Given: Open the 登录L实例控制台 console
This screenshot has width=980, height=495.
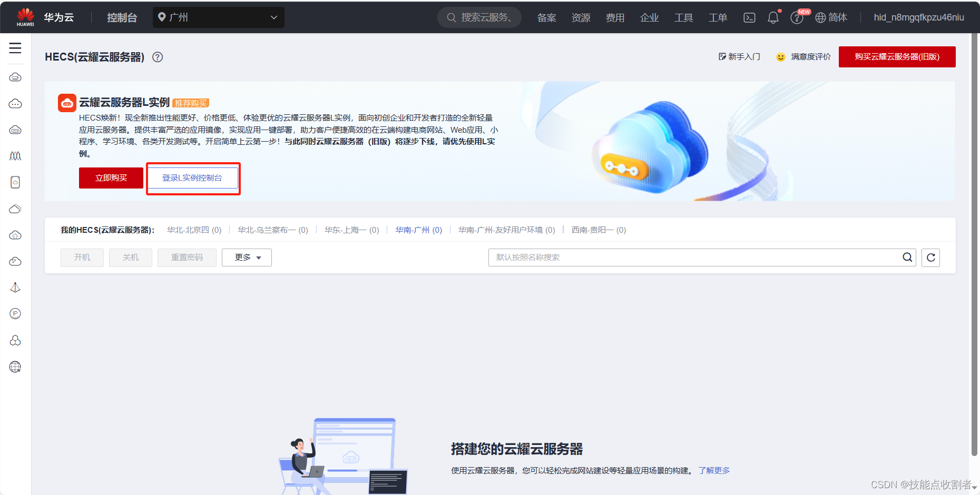Looking at the screenshot, I should pyautogui.click(x=193, y=177).
